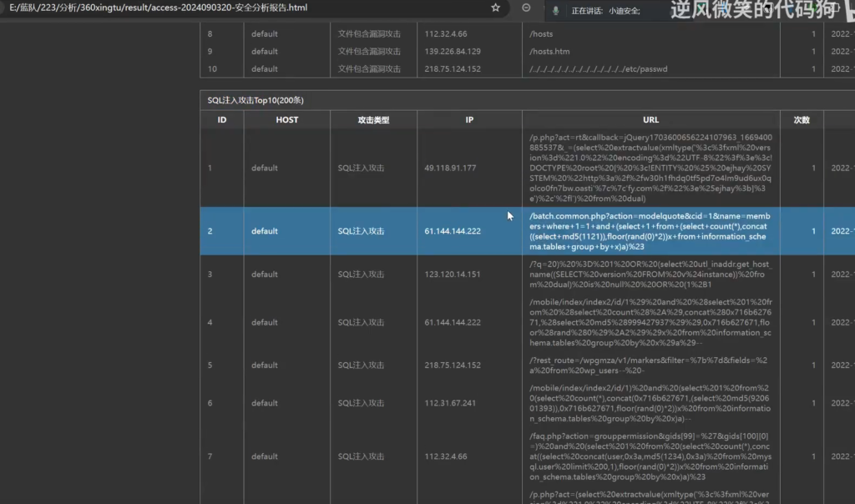Click IP 123.120.14.151
Image resolution: width=855 pixels, height=504 pixels.
click(453, 274)
